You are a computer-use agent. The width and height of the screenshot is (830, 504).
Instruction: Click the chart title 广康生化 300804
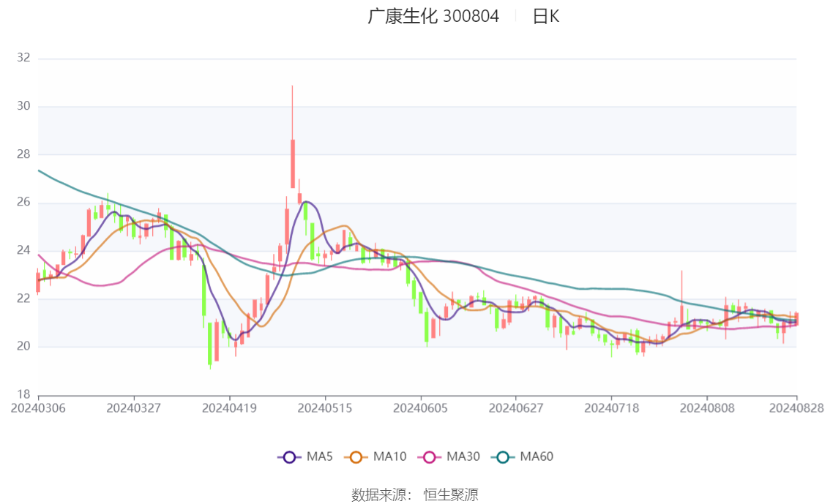433,16
